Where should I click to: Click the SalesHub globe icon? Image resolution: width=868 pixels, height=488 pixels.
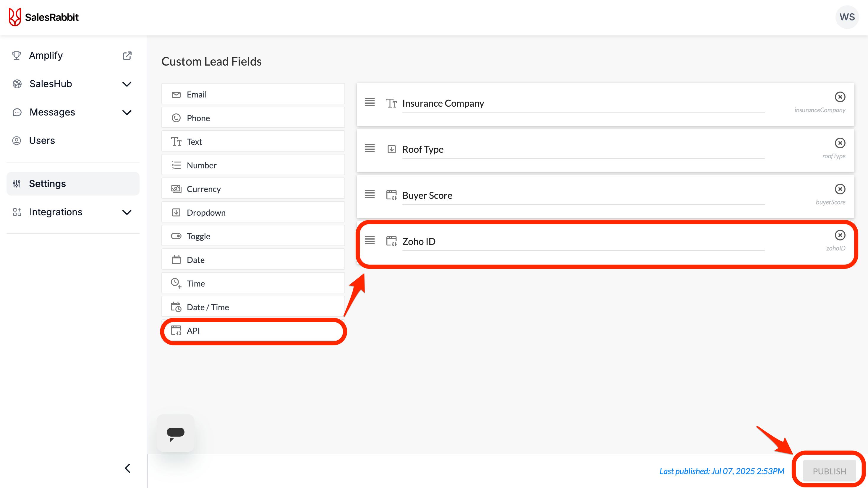17,84
